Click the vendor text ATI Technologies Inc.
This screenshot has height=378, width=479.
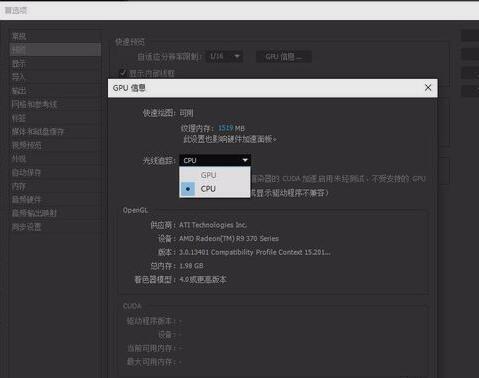pyautogui.click(x=213, y=225)
